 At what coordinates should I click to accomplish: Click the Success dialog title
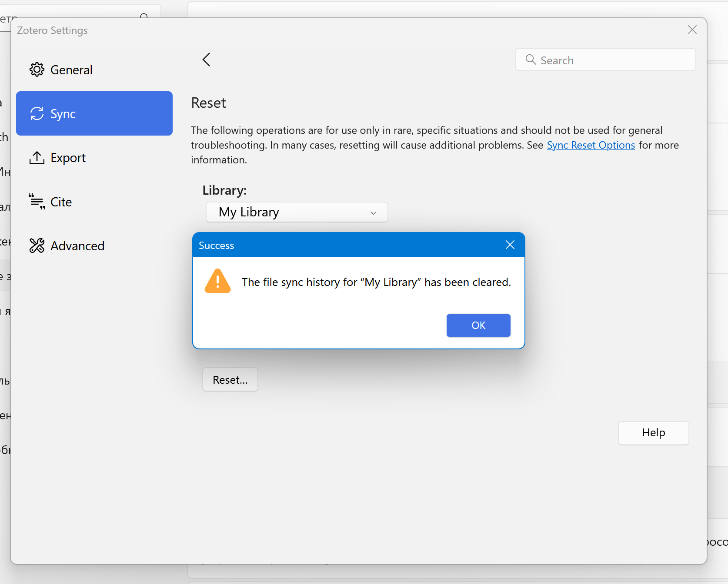point(216,246)
